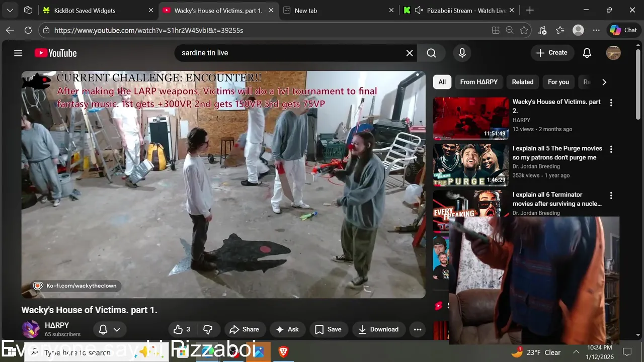
Task: Click the Ask button
Action: click(287, 329)
